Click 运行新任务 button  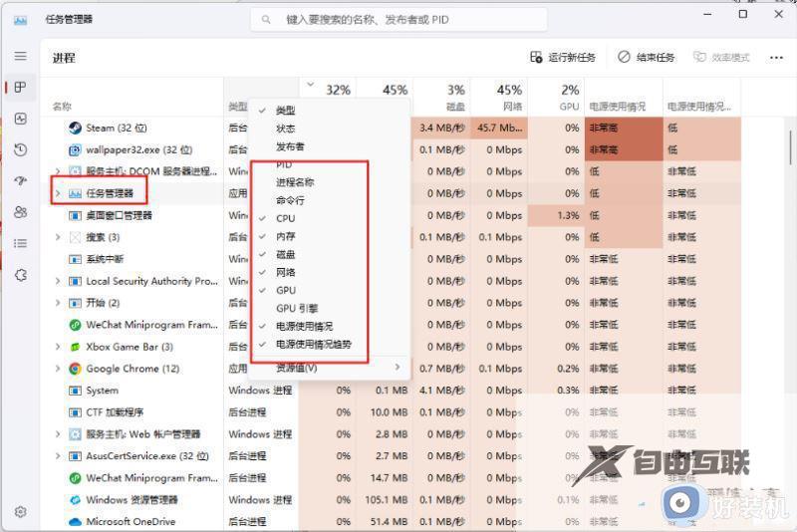point(563,58)
